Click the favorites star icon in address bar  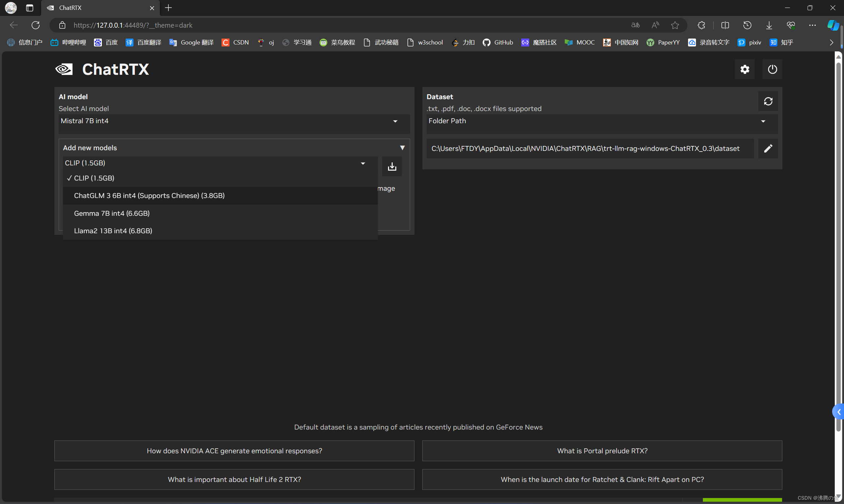pos(675,25)
